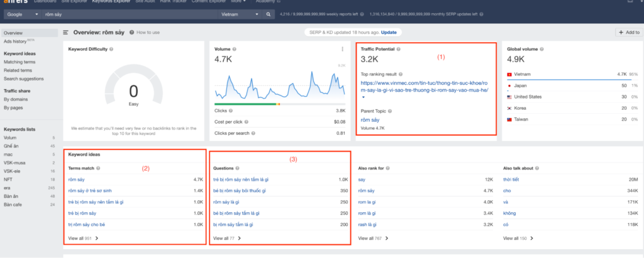Click the green clicks distribution bar
Viewport: 644px width, 258px height.
coord(245,104)
